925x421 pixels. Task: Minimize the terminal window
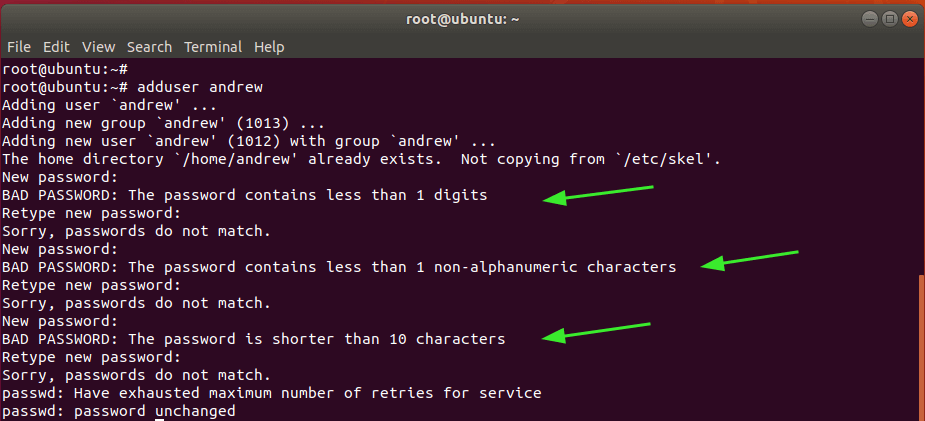(x=870, y=18)
